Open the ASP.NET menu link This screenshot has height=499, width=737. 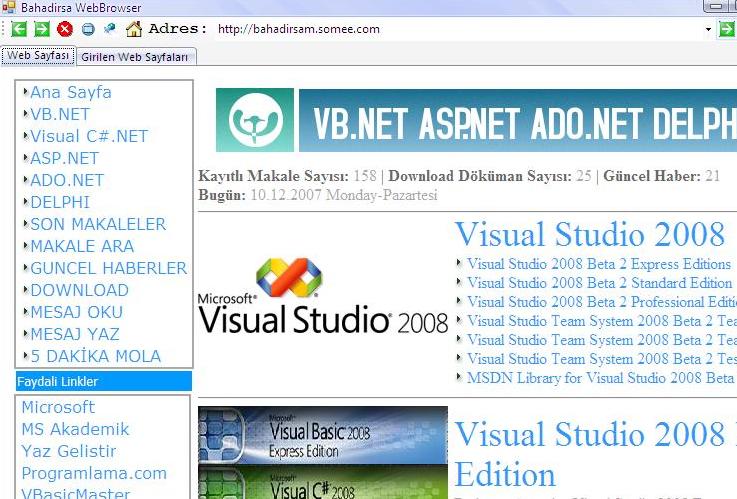coord(65,158)
